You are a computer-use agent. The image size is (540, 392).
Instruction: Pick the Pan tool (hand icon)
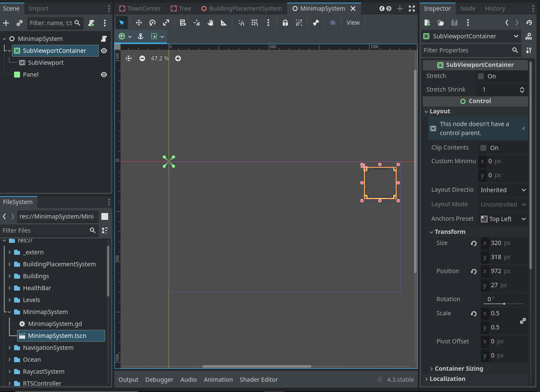point(210,23)
